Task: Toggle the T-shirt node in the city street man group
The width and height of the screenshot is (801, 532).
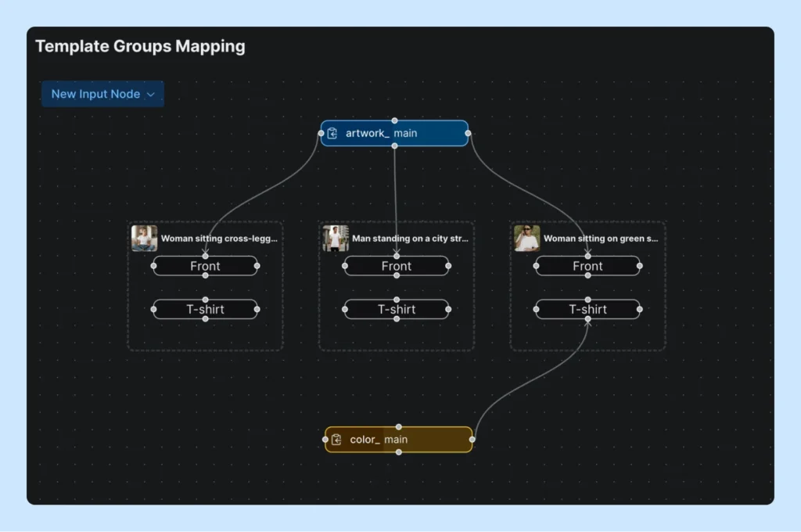Action: pyautogui.click(x=396, y=309)
